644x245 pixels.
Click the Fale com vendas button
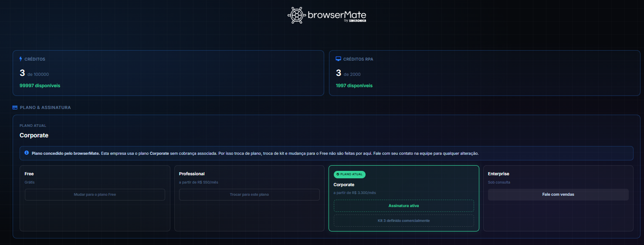[x=558, y=194]
